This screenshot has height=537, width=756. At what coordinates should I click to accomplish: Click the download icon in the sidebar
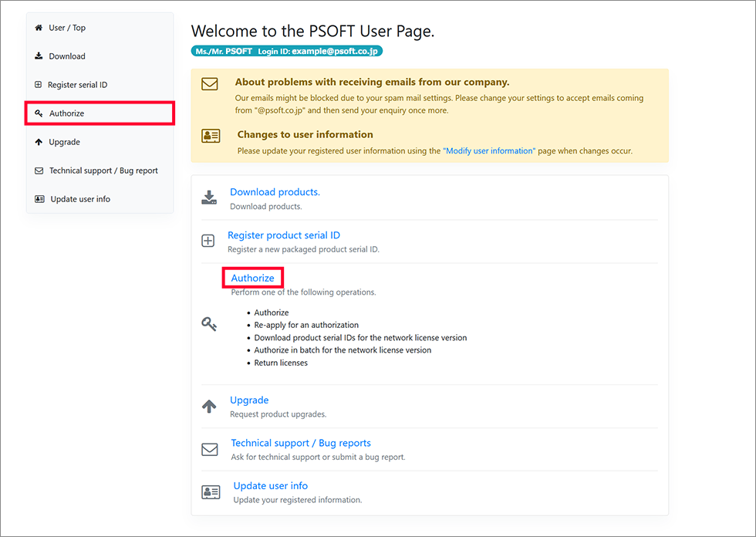(x=39, y=56)
